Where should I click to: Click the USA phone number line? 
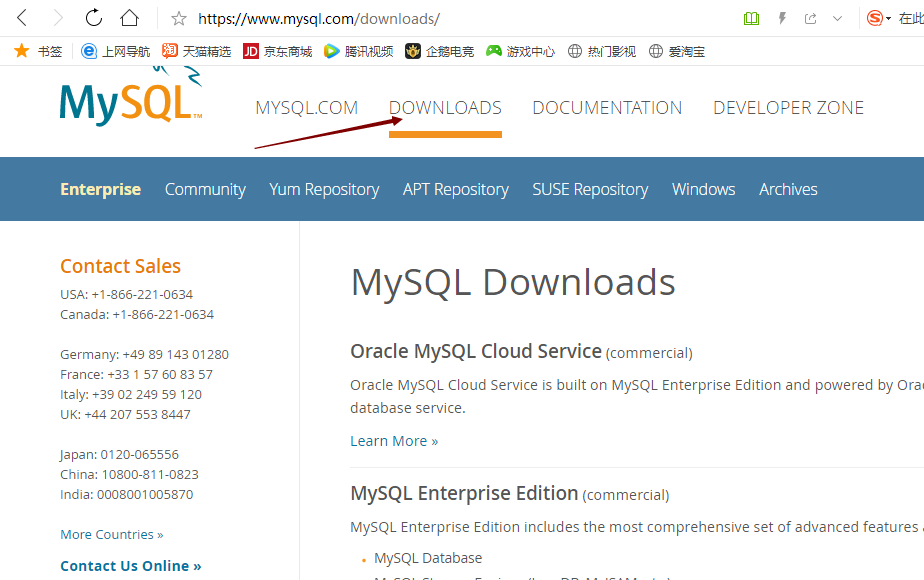coord(127,294)
